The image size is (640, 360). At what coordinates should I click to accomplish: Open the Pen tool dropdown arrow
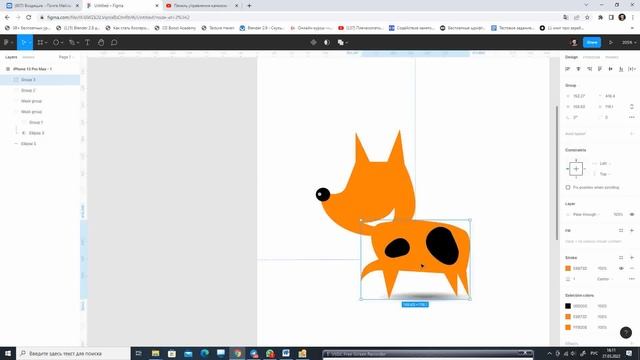78,42
